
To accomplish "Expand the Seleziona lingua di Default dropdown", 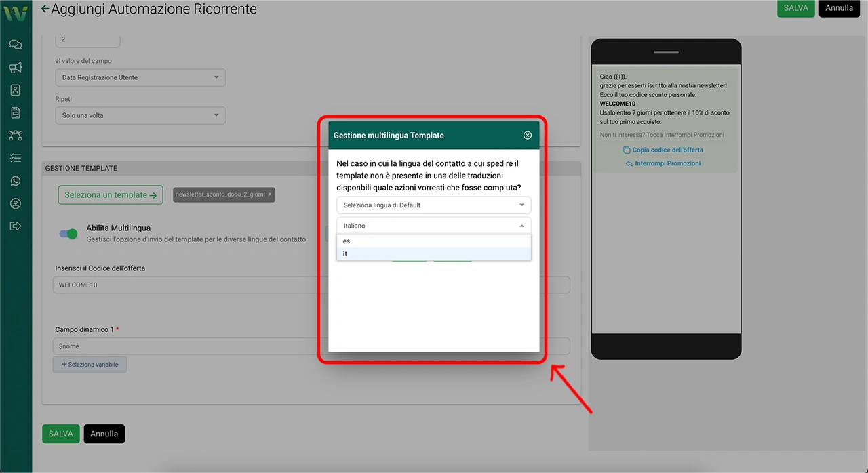I will (x=433, y=205).
